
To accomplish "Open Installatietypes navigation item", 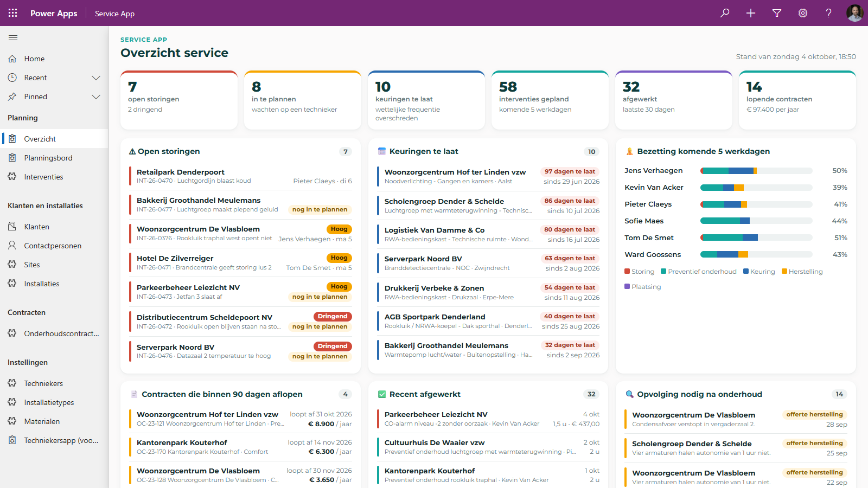I will pyautogui.click(x=54, y=402).
